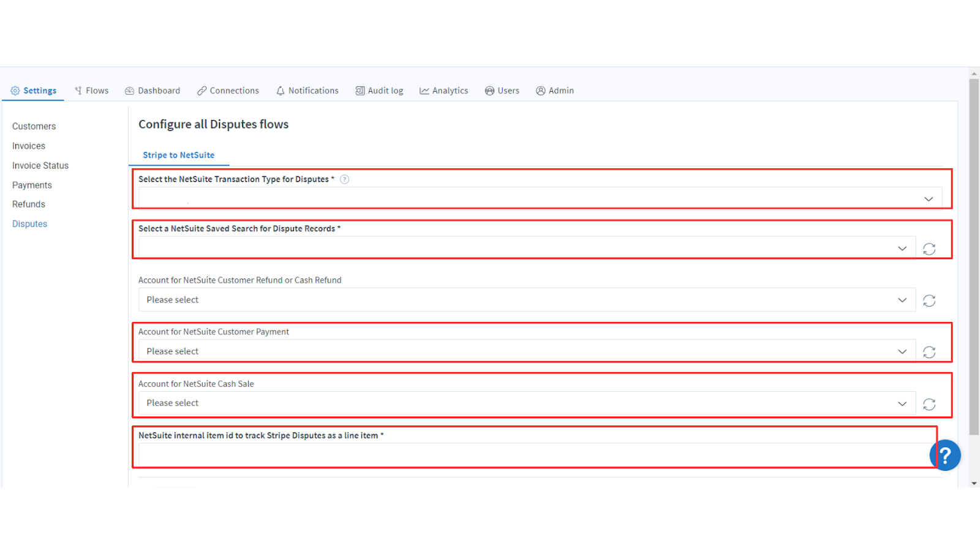Open Account for NetSuite Customer Payment dropdown

527,351
